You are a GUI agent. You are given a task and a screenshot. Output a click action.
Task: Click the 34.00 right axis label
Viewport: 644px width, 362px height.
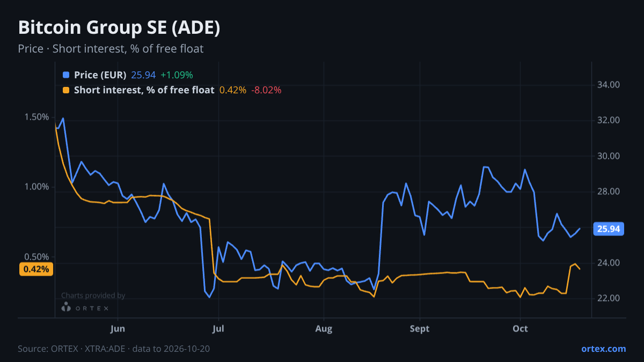609,85
